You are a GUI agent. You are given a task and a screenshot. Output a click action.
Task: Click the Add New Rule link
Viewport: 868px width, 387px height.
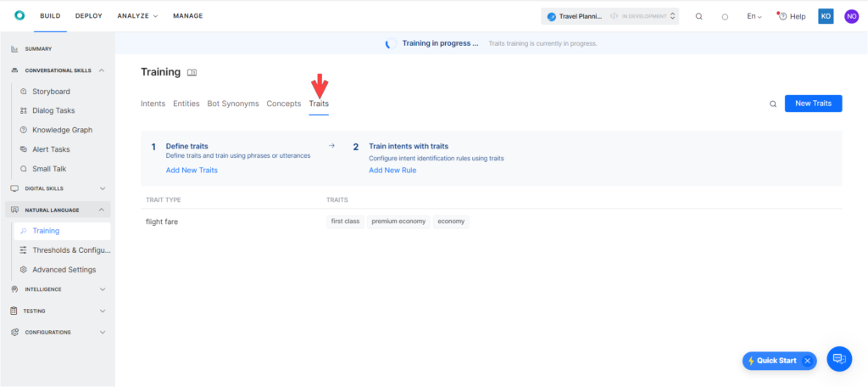392,171
